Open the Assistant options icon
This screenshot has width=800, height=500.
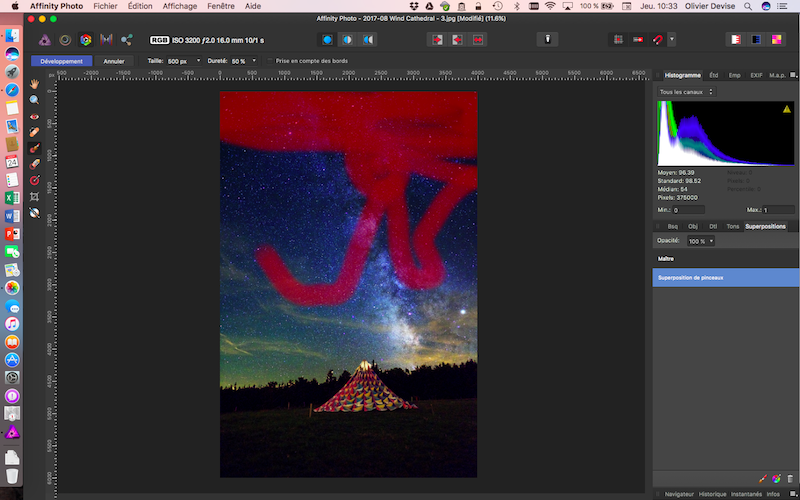(547, 40)
